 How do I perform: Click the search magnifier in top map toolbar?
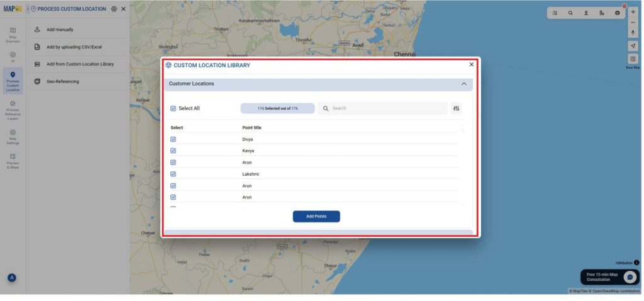[x=570, y=13]
